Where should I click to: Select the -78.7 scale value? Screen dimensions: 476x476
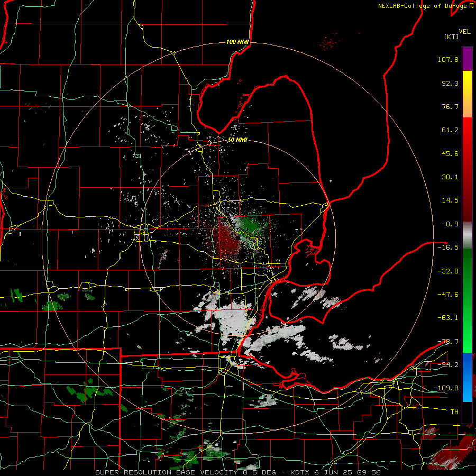pos(448,342)
